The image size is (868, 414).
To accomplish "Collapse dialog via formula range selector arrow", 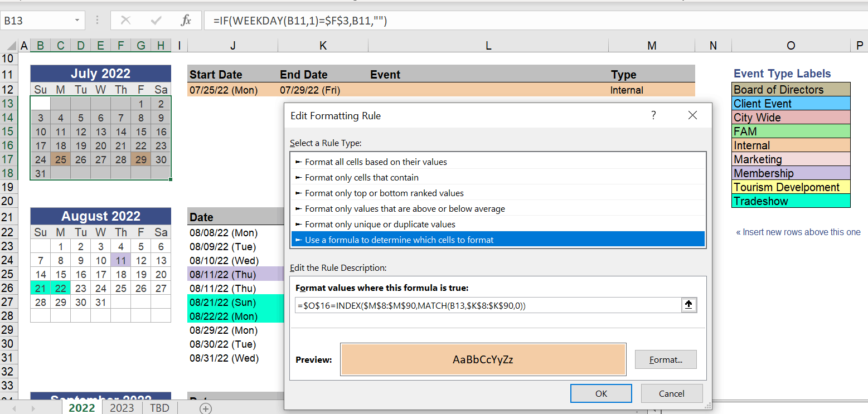I will click(x=689, y=305).
